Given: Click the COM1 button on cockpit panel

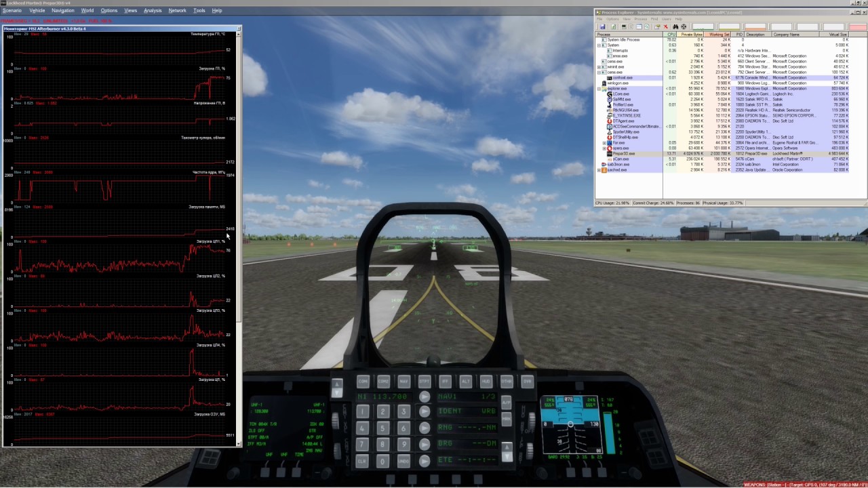Looking at the screenshot, I should [x=363, y=382].
